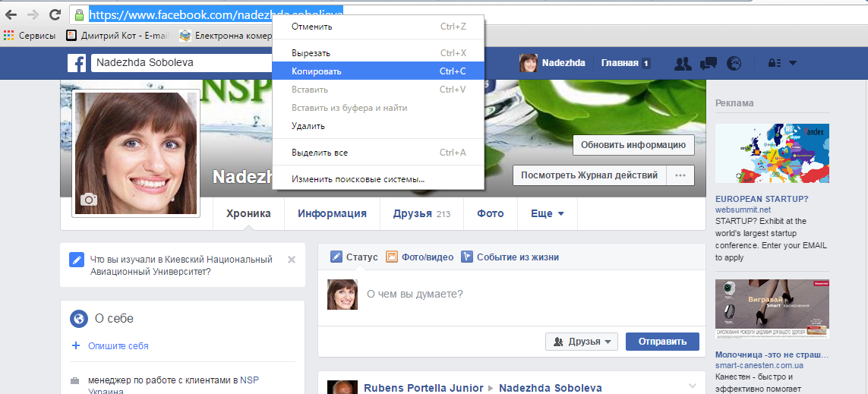Open the Друзья audience selector dropdown
Screen dimensions: 868x394
[581, 342]
